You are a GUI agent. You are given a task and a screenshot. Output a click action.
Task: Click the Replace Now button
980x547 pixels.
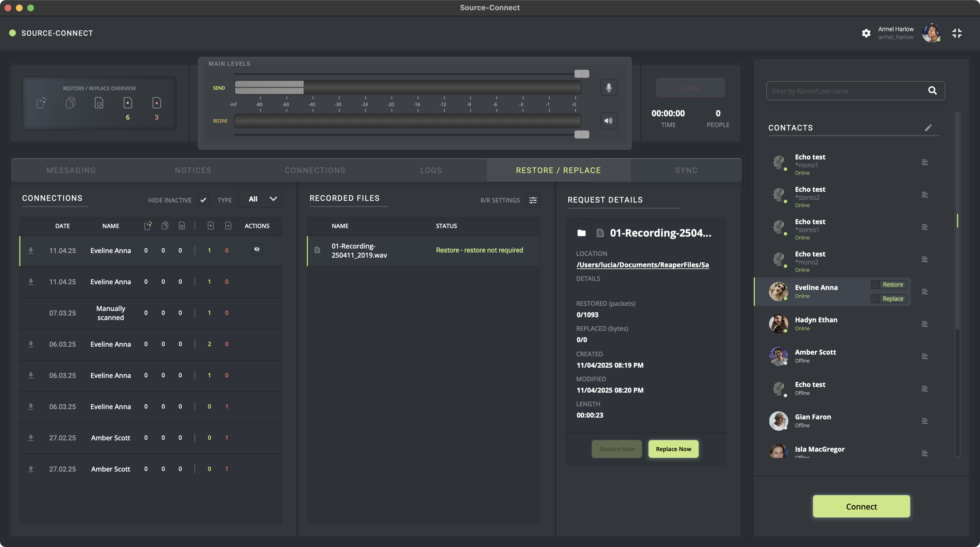[x=673, y=449]
